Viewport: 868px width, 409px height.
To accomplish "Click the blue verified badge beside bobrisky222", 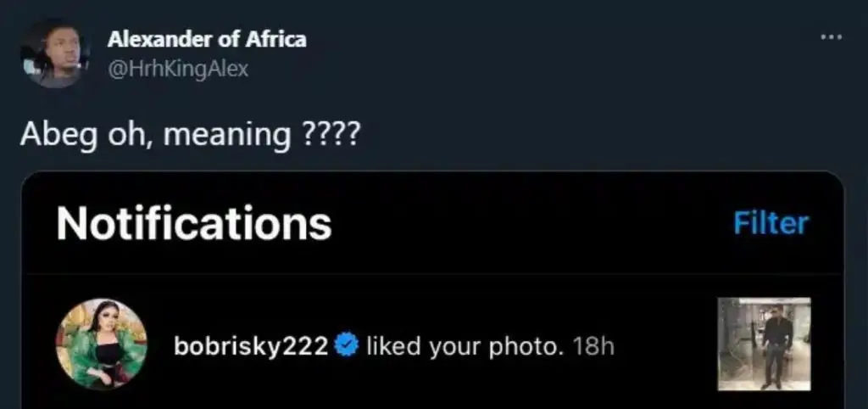I will click(x=348, y=346).
